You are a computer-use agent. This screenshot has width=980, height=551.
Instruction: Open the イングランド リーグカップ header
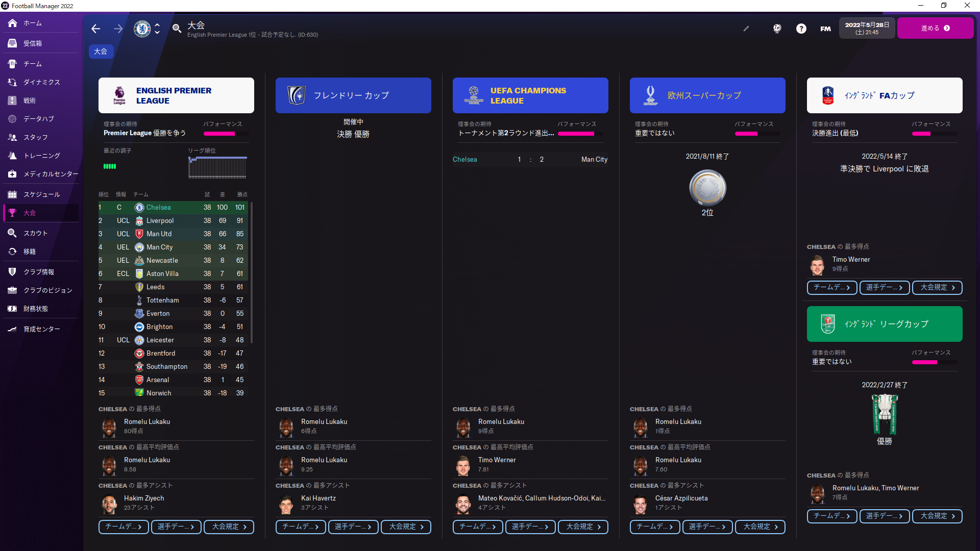pos(885,324)
